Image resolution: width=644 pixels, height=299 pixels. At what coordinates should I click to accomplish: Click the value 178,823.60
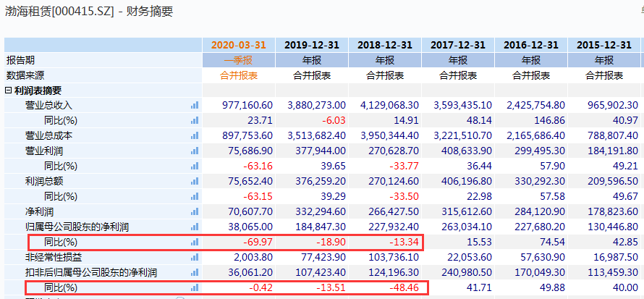613,212
